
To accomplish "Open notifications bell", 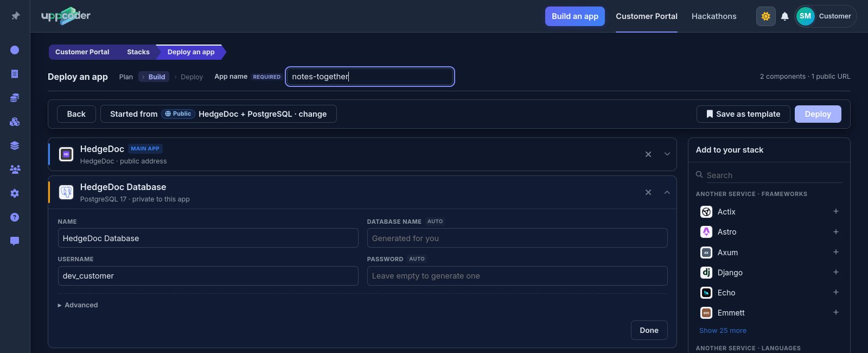I will point(784,16).
